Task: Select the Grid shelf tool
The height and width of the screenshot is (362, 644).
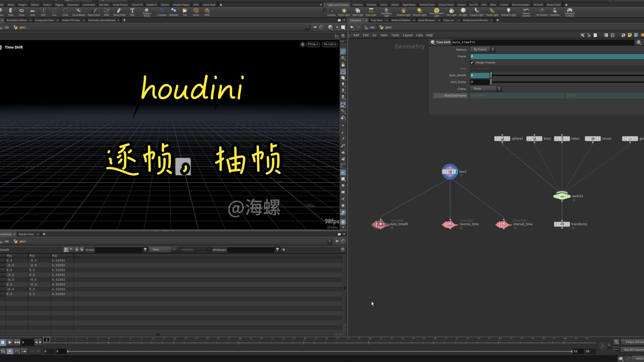Action: (x=32, y=12)
